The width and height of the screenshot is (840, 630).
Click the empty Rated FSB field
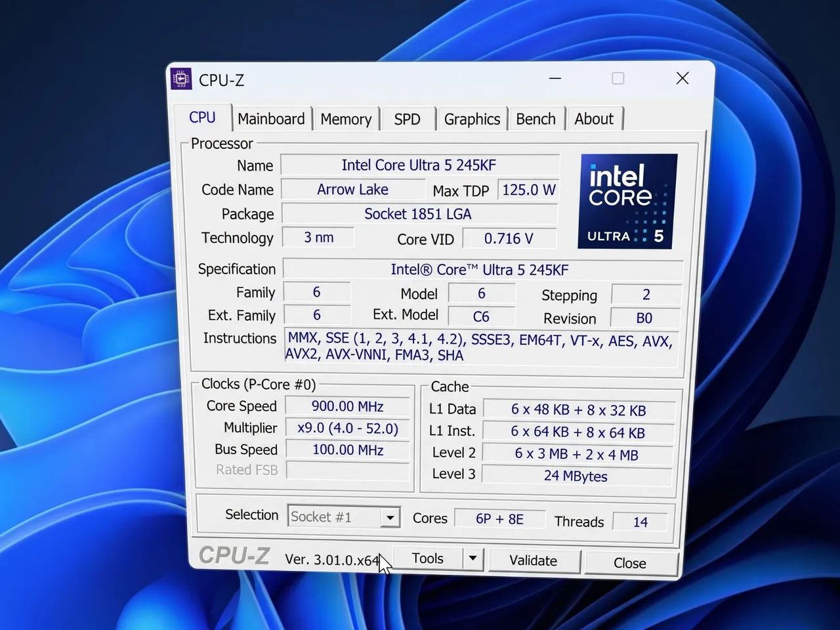click(347, 471)
